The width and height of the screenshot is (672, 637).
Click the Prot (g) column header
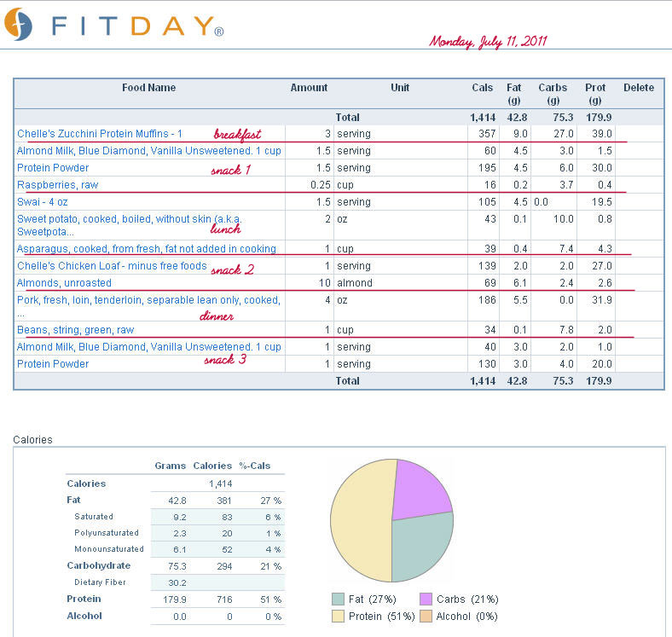(x=595, y=94)
